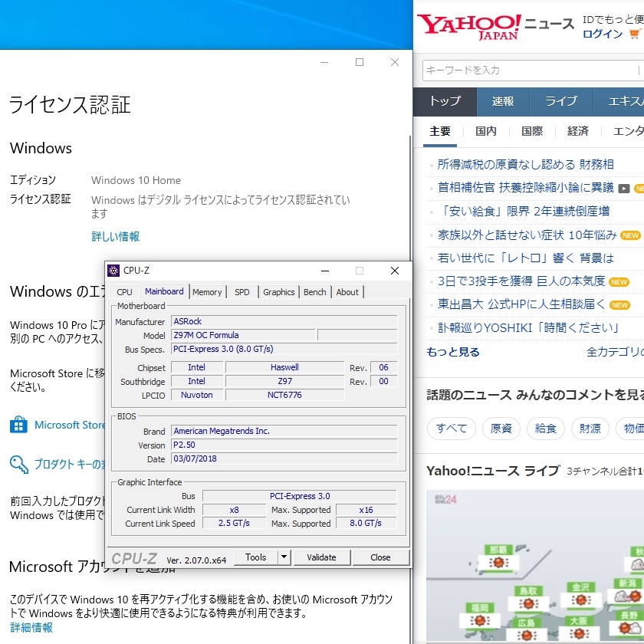Select the 速報 tab on Yahoo News

click(x=503, y=101)
